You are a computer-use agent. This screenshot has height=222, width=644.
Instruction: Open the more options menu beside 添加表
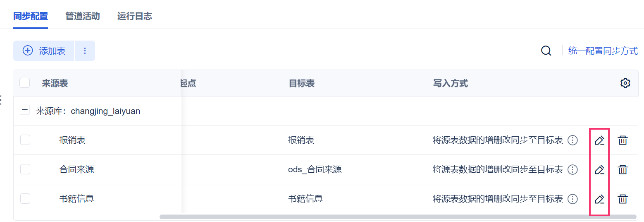click(x=85, y=51)
